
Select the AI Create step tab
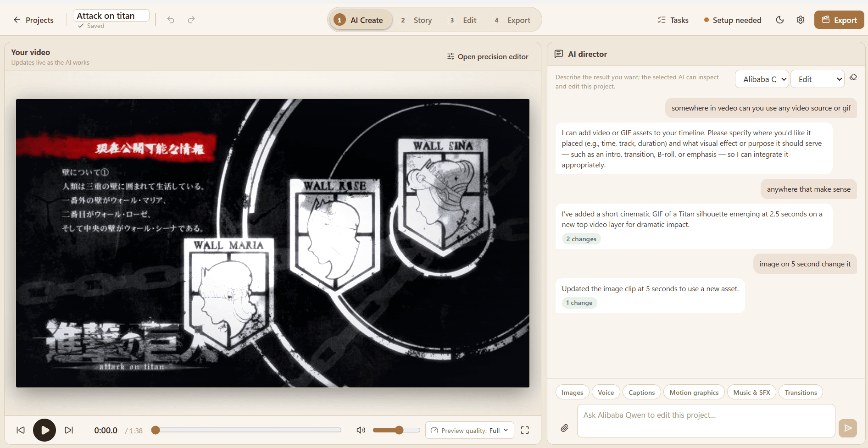click(361, 20)
